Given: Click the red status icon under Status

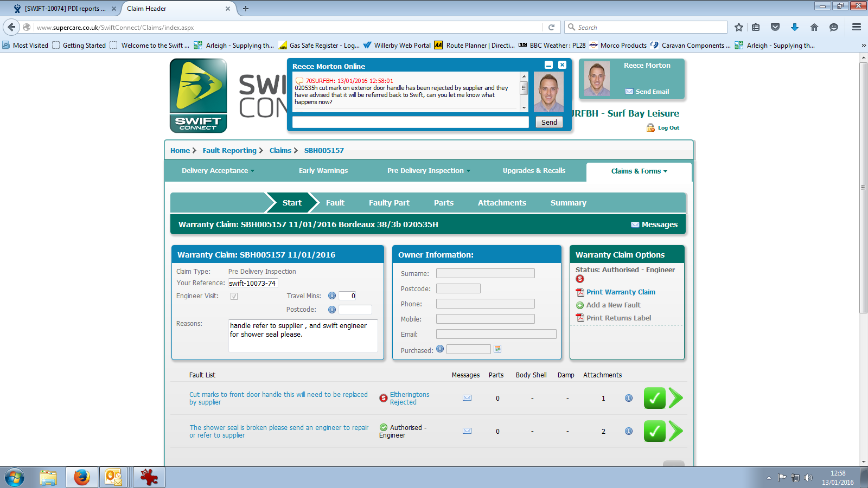Looking at the screenshot, I should coord(580,279).
